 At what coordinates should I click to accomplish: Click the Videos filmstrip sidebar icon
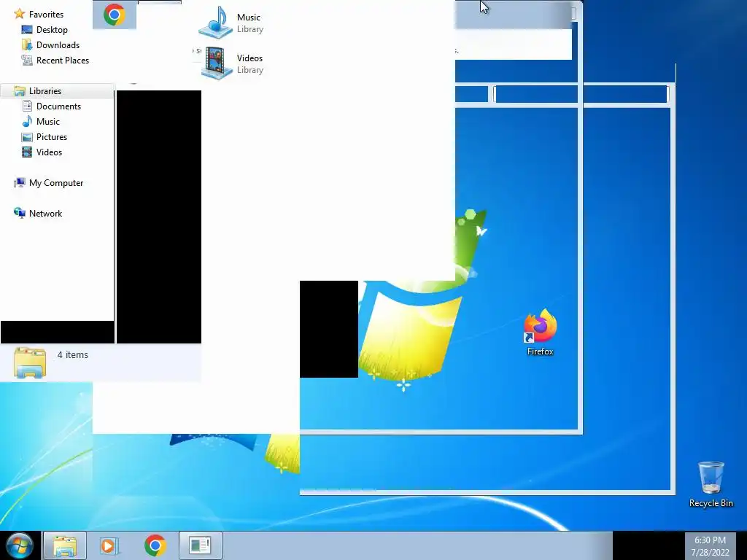[27, 152]
